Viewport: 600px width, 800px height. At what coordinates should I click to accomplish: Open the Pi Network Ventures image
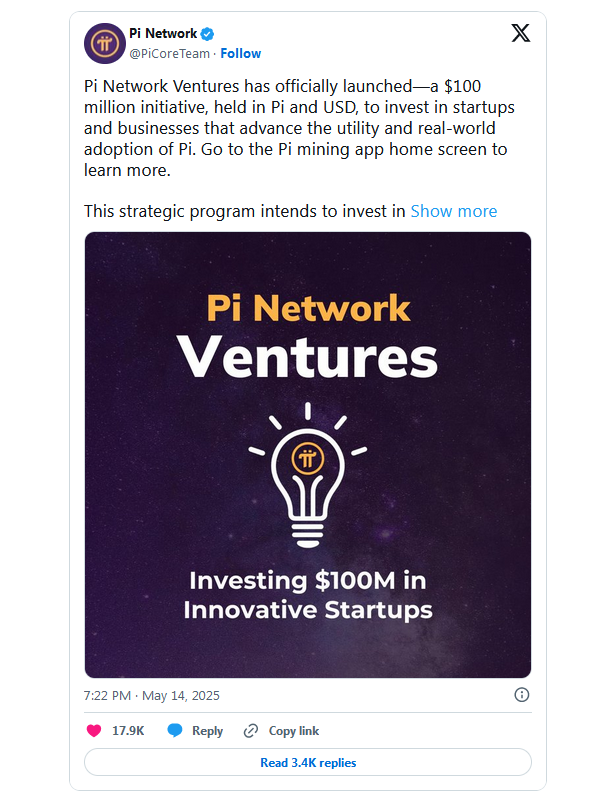308,455
